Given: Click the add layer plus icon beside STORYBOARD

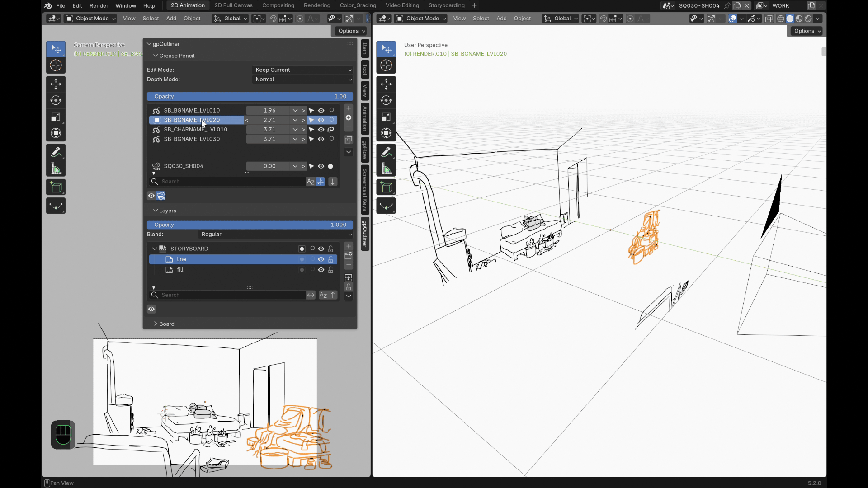Looking at the screenshot, I should [x=349, y=247].
